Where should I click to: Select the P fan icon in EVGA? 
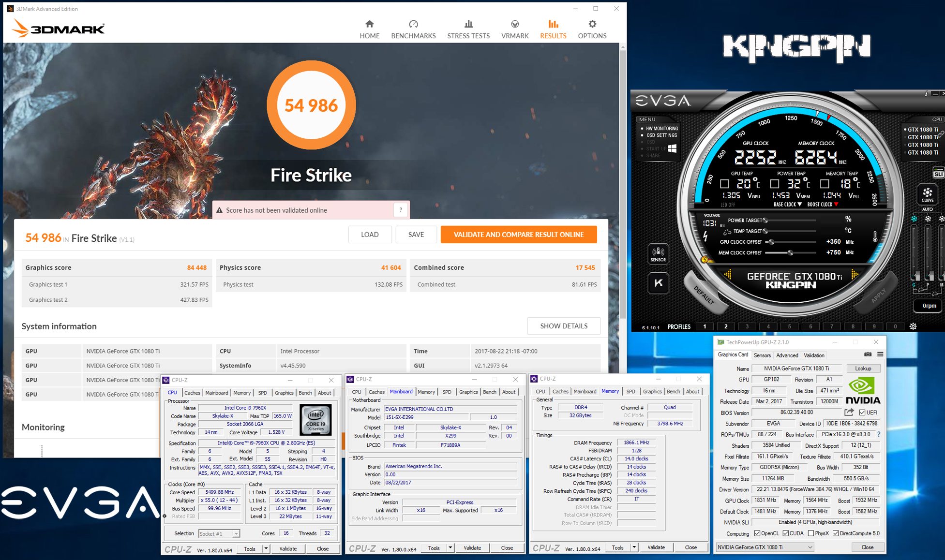coord(928,219)
